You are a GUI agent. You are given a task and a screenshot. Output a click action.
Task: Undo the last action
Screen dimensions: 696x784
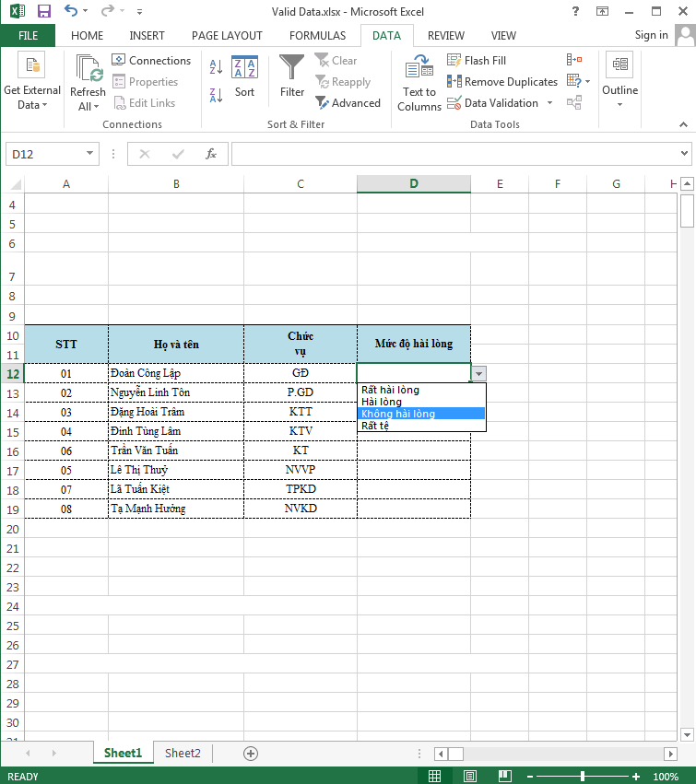[x=71, y=10]
